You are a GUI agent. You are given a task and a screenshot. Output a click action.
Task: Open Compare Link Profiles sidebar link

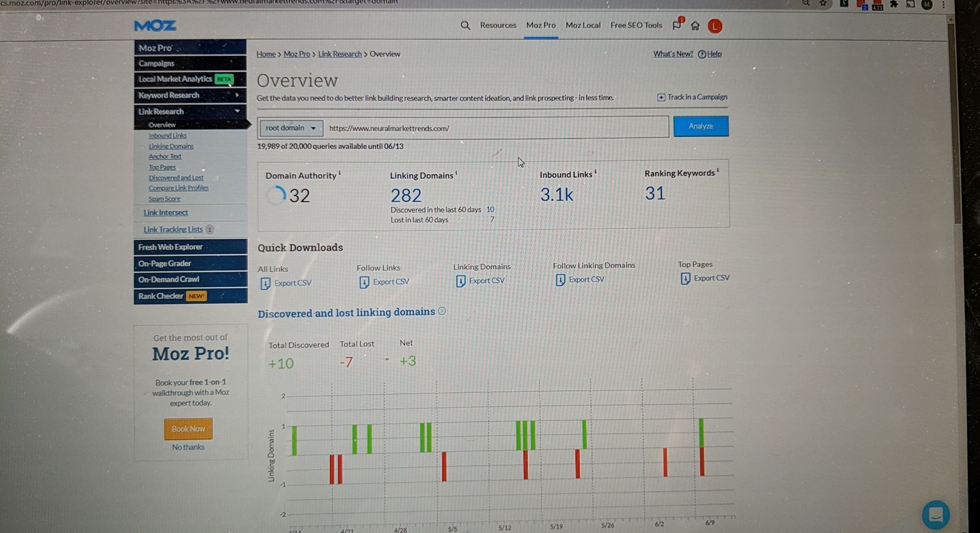[x=178, y=188]
